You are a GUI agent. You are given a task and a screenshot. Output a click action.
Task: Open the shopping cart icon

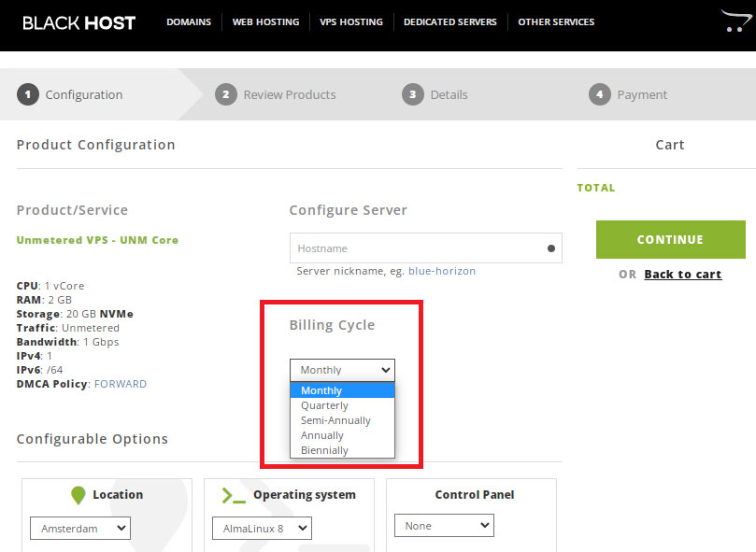click(x=735, y=21)
